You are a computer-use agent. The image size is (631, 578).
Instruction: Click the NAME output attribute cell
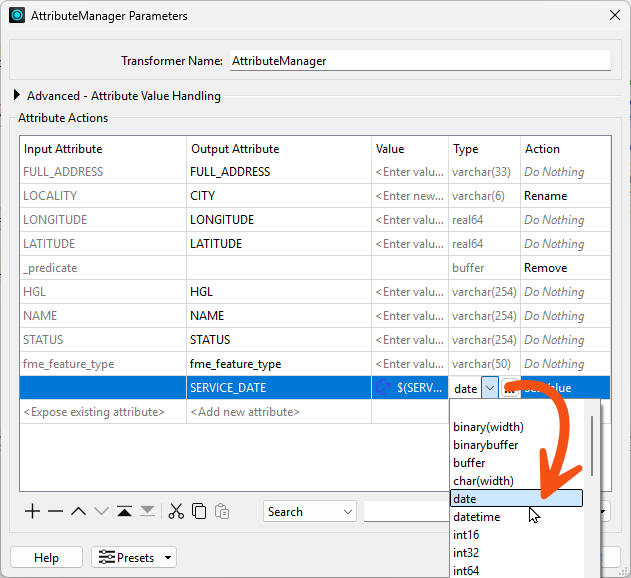(x=279, y=316)
